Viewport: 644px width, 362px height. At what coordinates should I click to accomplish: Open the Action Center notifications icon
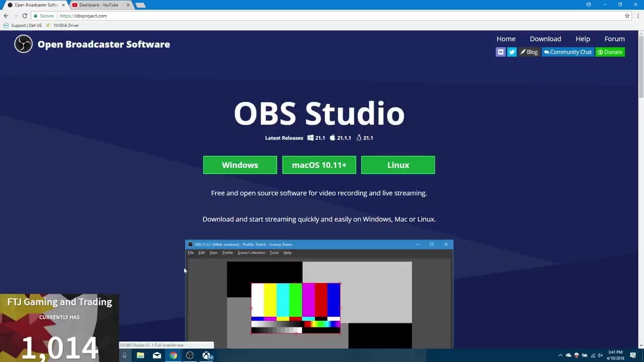(633, 355)
